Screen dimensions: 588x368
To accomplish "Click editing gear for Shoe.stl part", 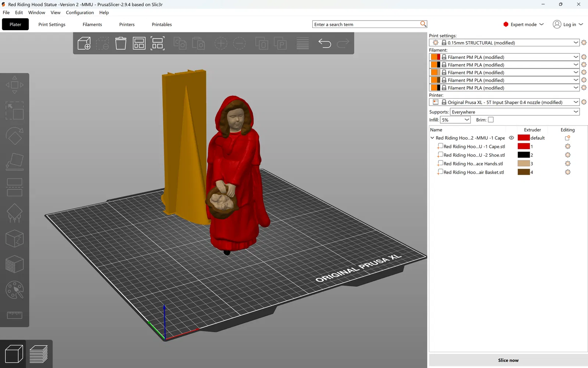I will tap(568, 155).
